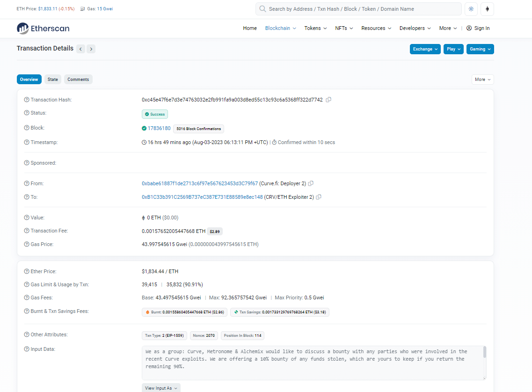
Task: Click help icon beside Status
Action: [27, 113]
